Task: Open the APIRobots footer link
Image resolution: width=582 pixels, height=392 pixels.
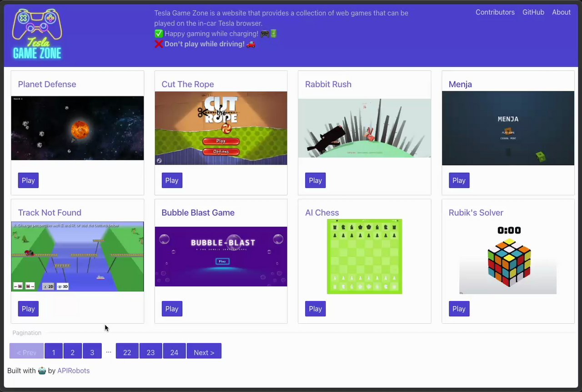Action: (x=73, y=371)
